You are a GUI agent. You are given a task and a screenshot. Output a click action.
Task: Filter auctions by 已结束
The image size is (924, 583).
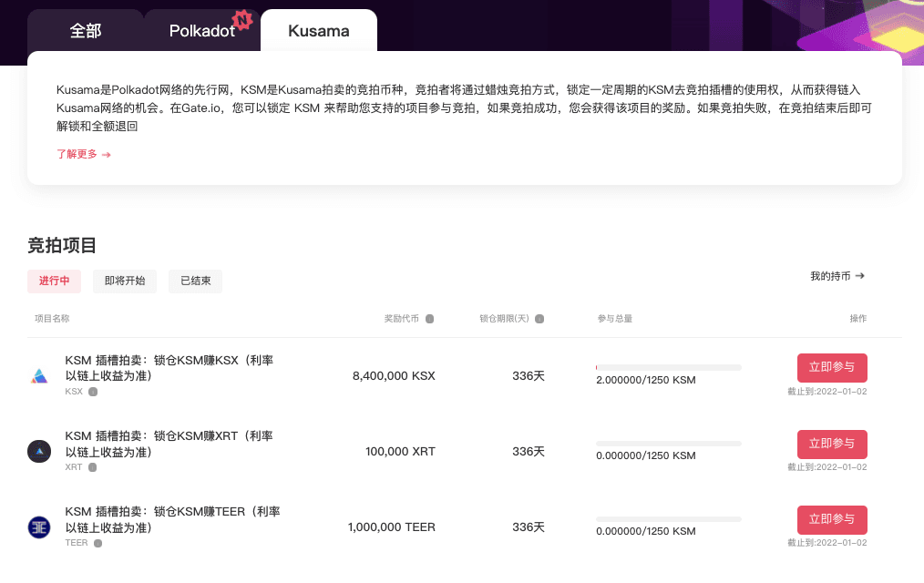(x=196, y=281)
